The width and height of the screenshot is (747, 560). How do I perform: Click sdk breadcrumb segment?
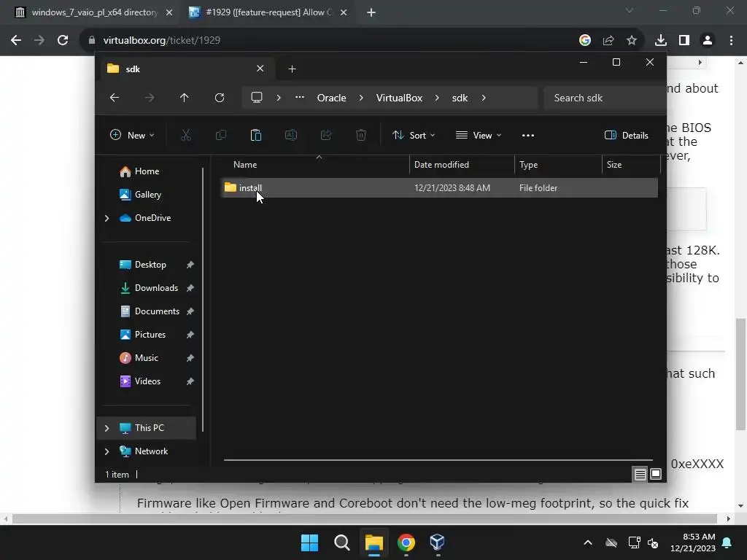coord(460,98)
